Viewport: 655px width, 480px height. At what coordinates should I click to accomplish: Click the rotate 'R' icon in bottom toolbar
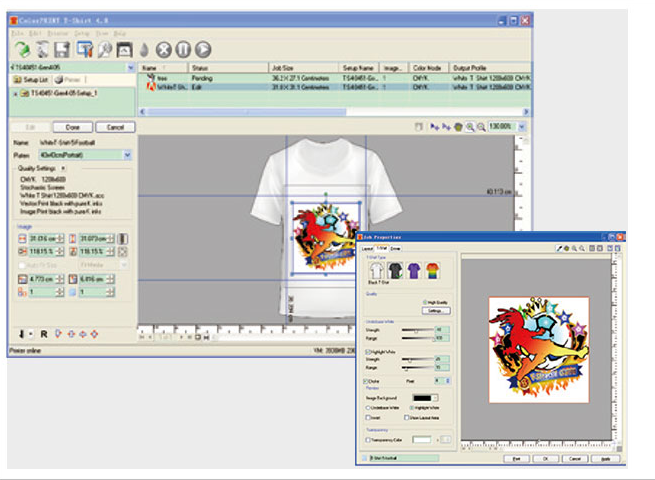coord(45,332)
